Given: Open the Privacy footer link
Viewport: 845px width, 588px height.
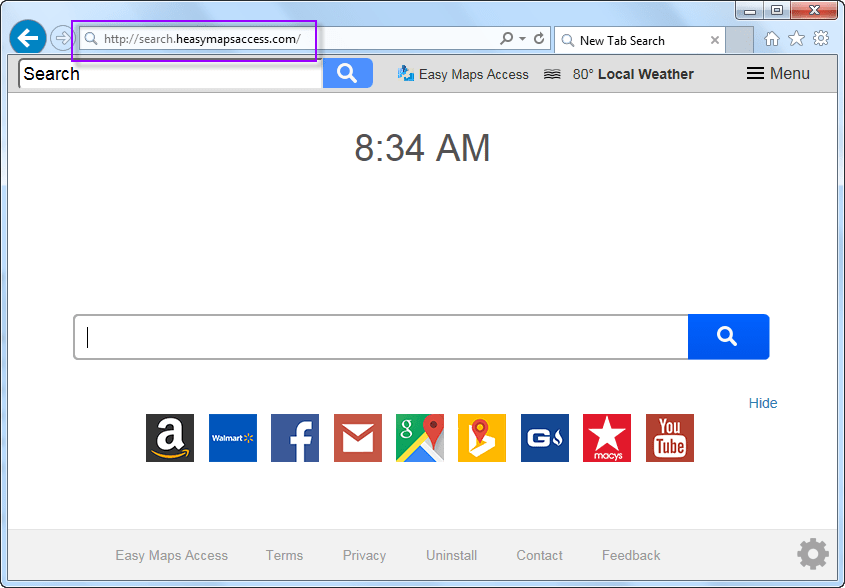Looking at the screenshot, I should coord(364,555).
